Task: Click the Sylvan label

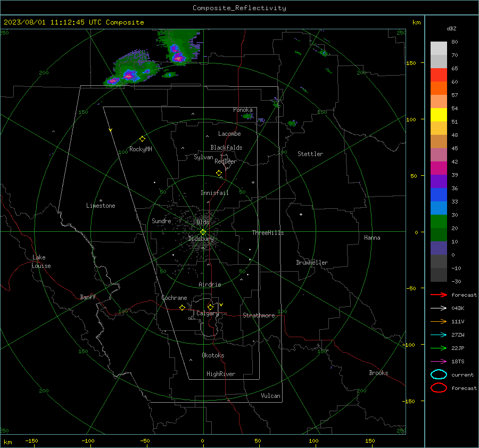Action: [203, 157]
